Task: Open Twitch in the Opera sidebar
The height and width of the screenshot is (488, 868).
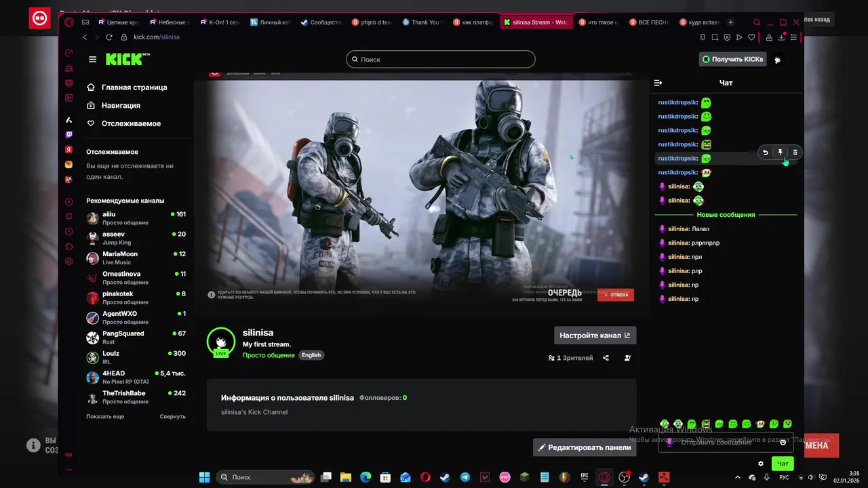Action: point(68,135)
